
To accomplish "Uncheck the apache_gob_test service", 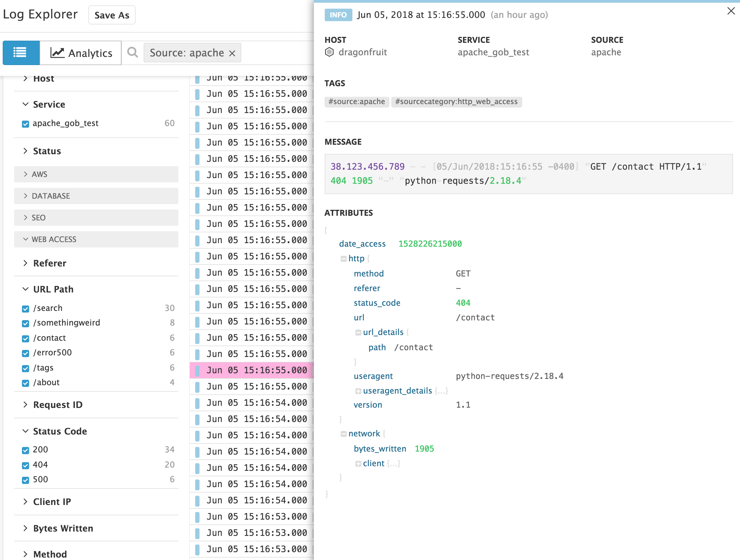I will point(25,124).
